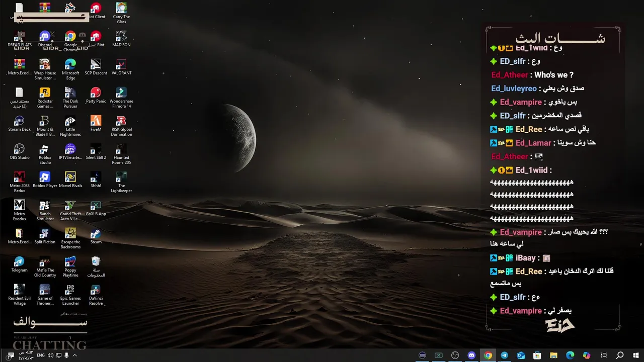The height and width of the screenshot is (362, 644).
Task: Select the Marvel Rivals desktop icon
Action: tap(70, 180)
